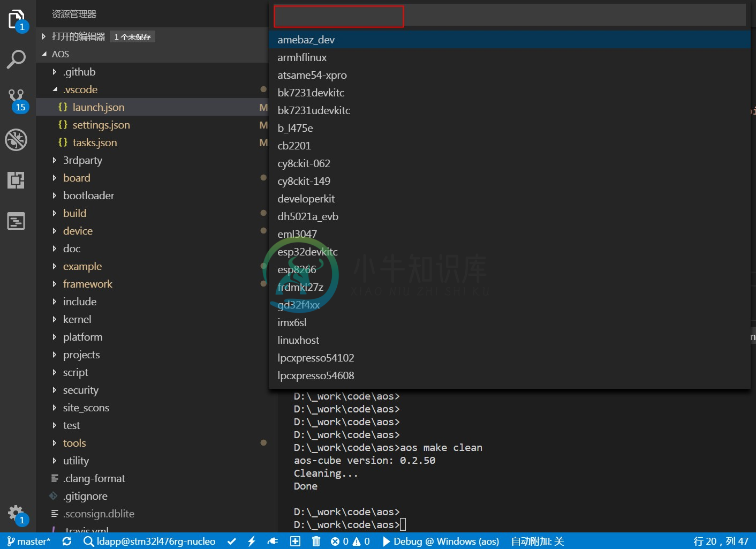Click the 1 unsaved badge beside open editors
The width and height of the screenshot is (756, 549).
[x=132, y=36]
